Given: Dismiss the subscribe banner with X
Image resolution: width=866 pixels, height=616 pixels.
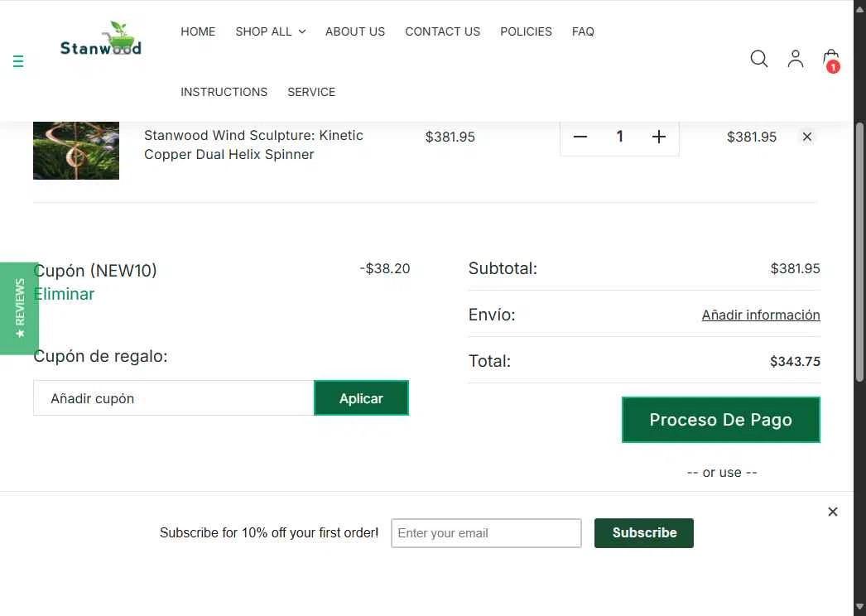Looking at the screenshot, I should (x=833, y=512).
